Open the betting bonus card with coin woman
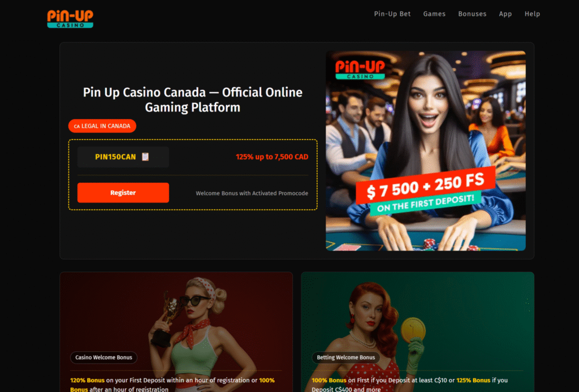Screen dimensions: 579x392 418,332
